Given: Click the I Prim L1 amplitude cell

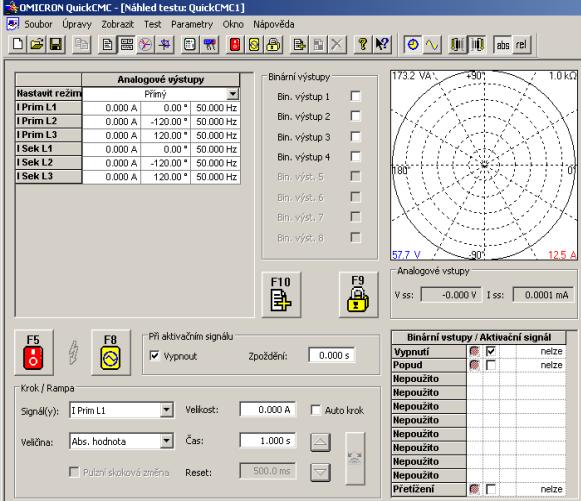Looking at the screenshot, I should [x=111, y=108].
